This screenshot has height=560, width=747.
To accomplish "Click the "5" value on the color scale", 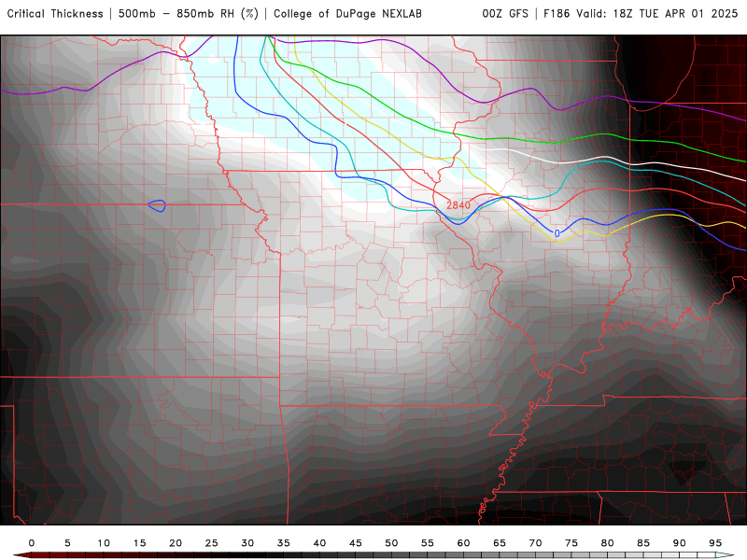I will (x=67, y=543).
